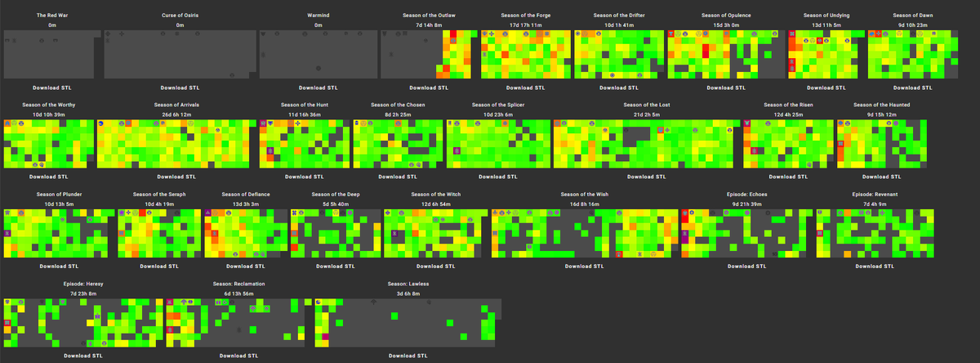Pick Season of the Wish heatmap

(585, 233)
